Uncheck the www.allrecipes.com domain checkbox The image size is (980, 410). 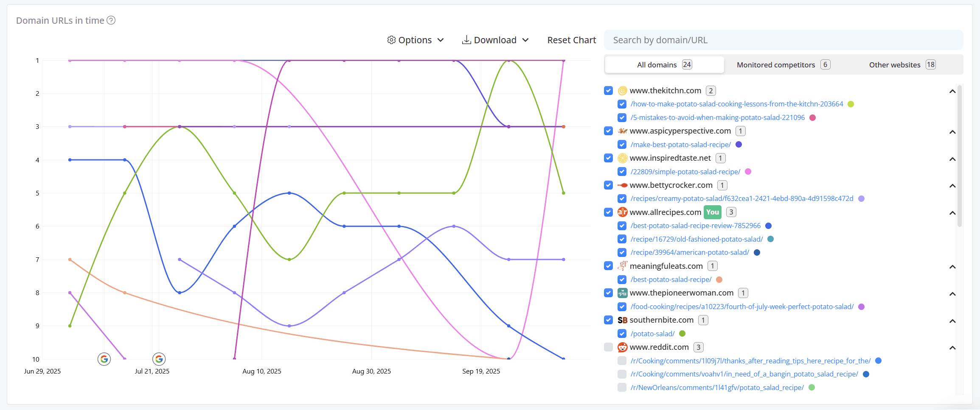point(609,212)
